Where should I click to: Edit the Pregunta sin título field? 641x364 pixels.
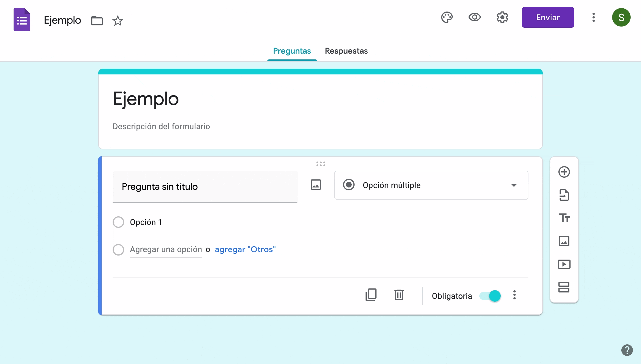tap(205, 187)
